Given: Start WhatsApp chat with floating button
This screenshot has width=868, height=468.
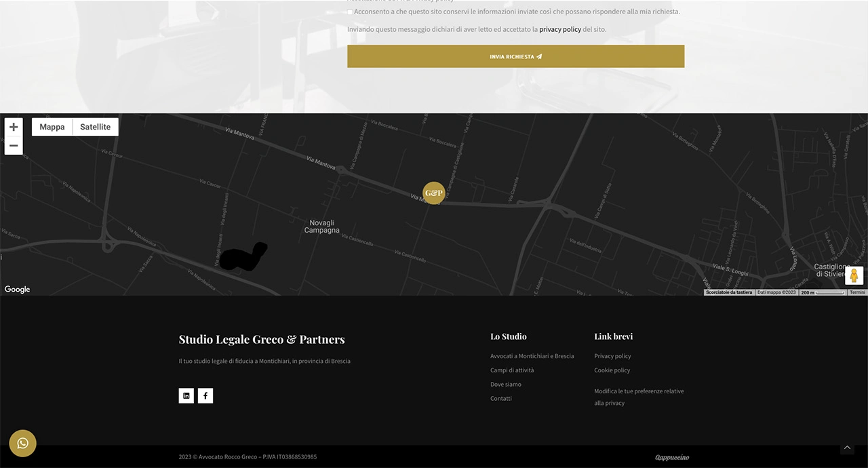Looking at the screenshot, I should 22,443.
